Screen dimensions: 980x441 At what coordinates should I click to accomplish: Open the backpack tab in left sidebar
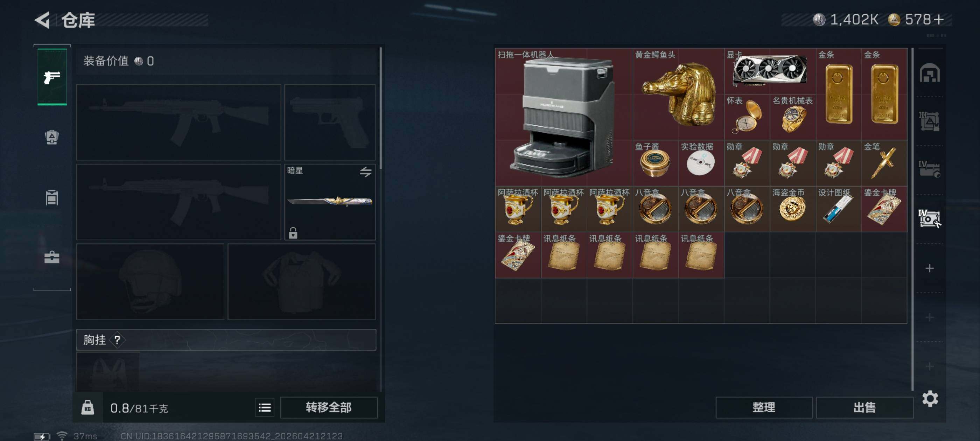tap(52, 137)
